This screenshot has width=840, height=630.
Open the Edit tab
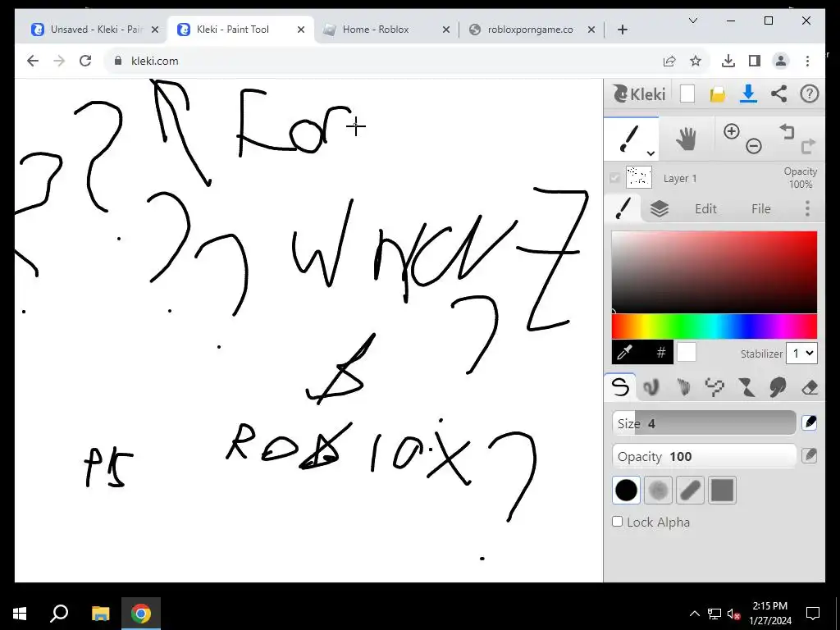pyautogui.click(x=705, y=209)
